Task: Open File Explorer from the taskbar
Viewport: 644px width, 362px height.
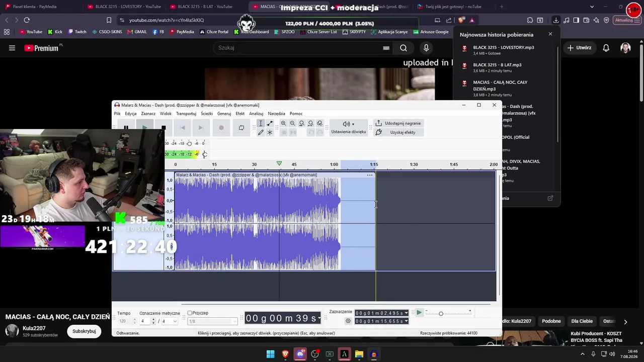Action: 359,354
